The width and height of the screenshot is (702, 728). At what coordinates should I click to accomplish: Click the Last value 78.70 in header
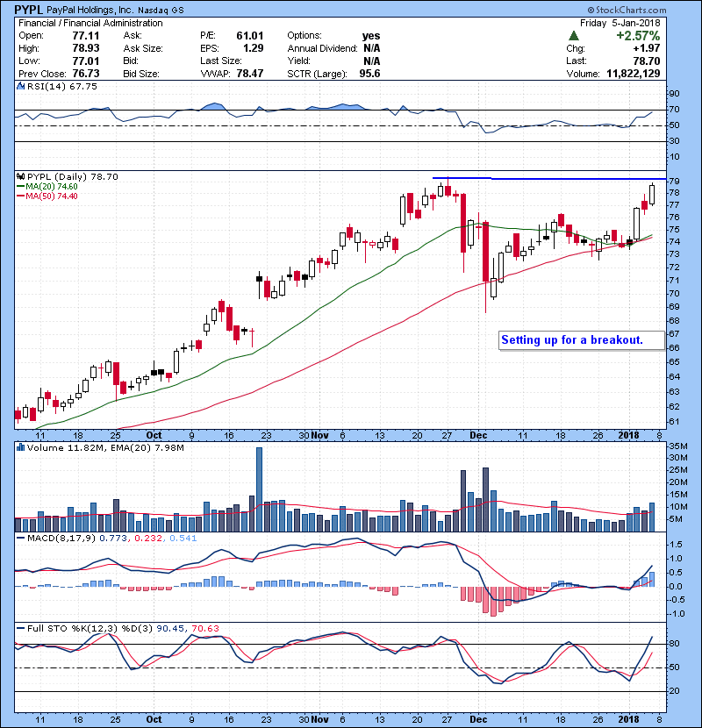647,61
